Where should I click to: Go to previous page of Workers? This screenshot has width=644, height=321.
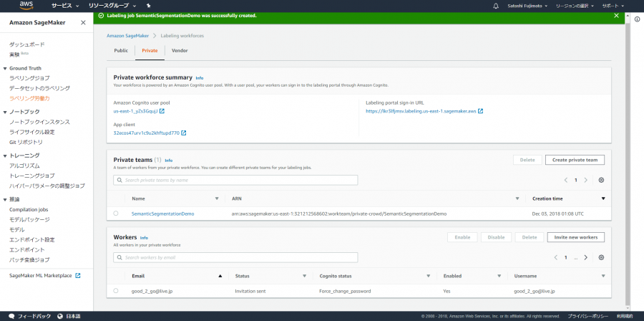click(556, 257)
